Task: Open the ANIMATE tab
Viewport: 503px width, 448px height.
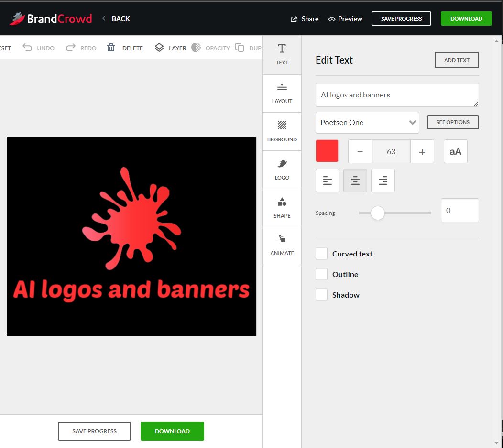Action: click(282, 246)
